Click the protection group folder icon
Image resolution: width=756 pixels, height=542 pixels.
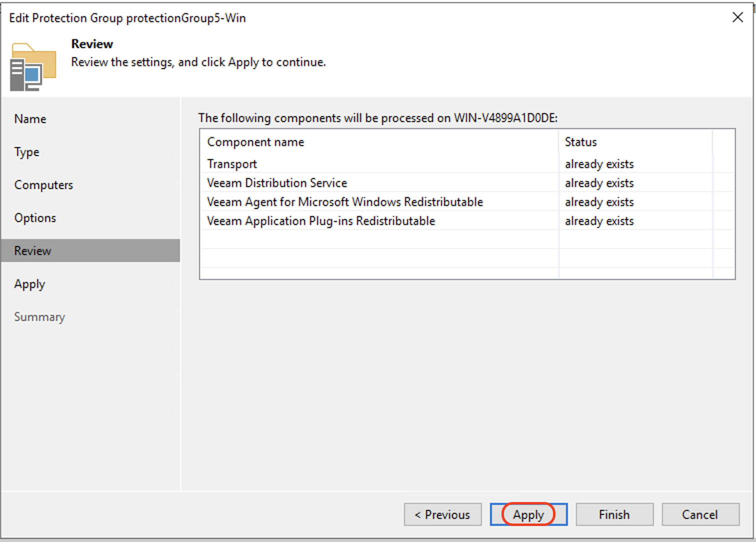(33, 67)
